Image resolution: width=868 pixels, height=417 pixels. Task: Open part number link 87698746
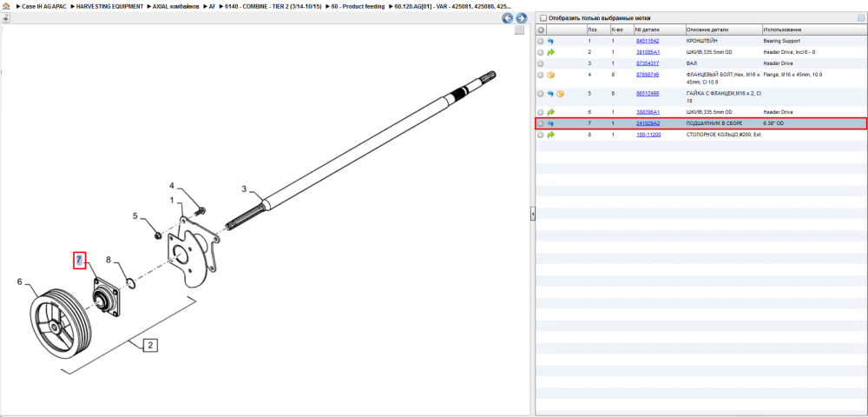click(648, 75)
